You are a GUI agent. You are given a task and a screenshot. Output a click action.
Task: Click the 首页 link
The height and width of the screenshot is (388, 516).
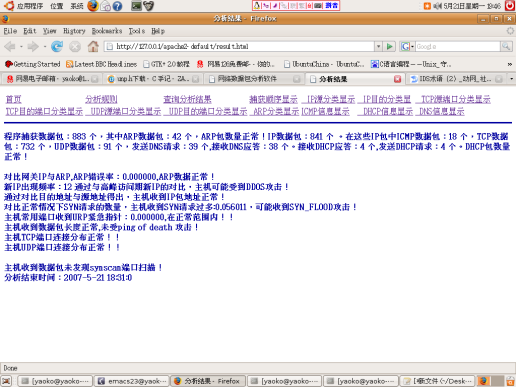pos(13,99)
